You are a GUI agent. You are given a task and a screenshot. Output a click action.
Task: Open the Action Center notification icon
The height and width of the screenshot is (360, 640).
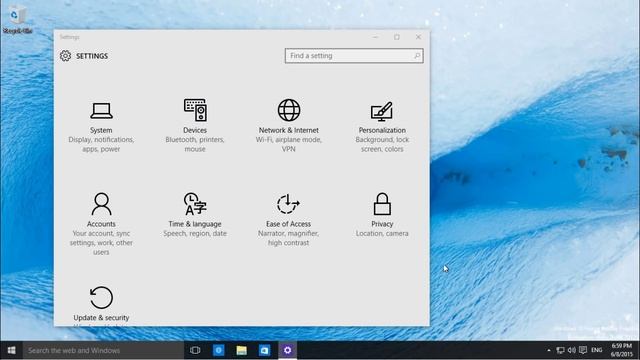click(x=583, y=350)
